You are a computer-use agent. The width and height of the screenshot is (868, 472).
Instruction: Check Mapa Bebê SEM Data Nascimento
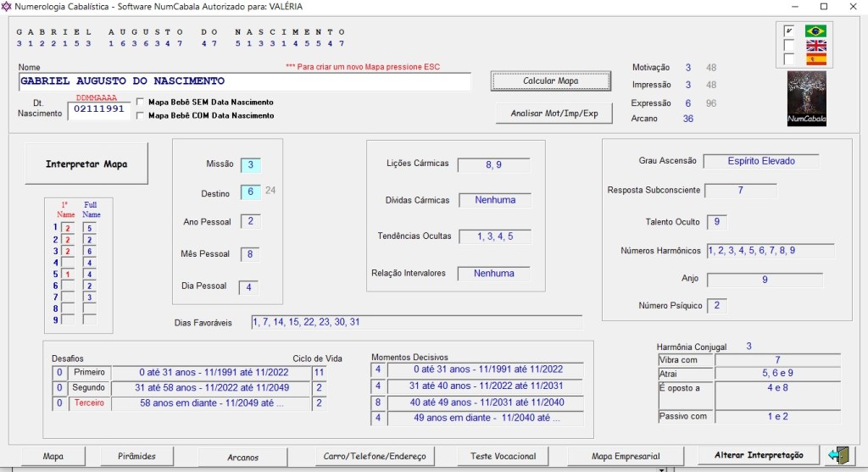pyautogui.click(x=141, y=102)
